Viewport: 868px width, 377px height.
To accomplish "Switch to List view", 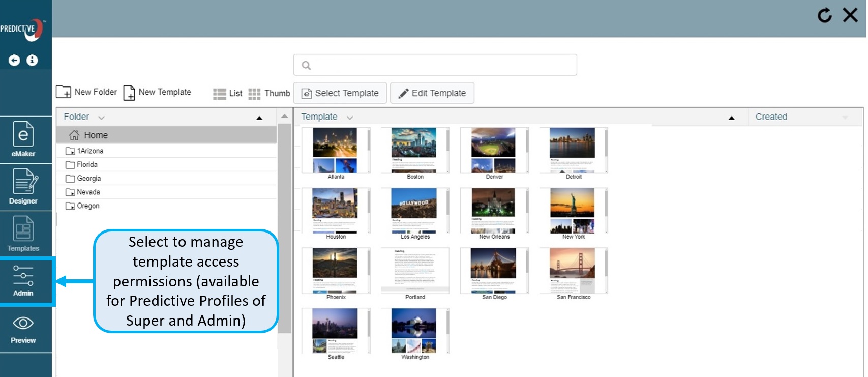I will 227,93.
